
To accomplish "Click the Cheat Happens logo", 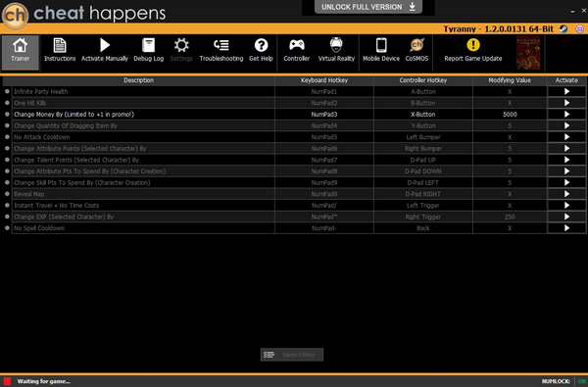I will tap(15, 15).
